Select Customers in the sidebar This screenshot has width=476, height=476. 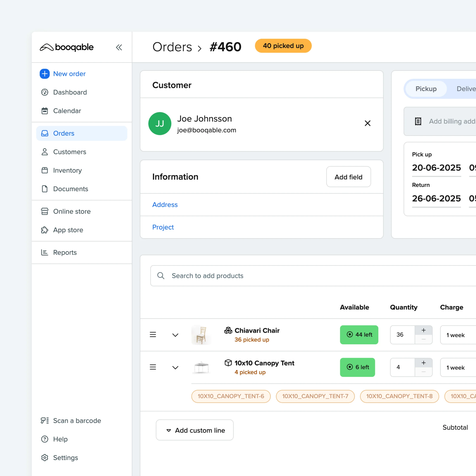tap(69, 152)
